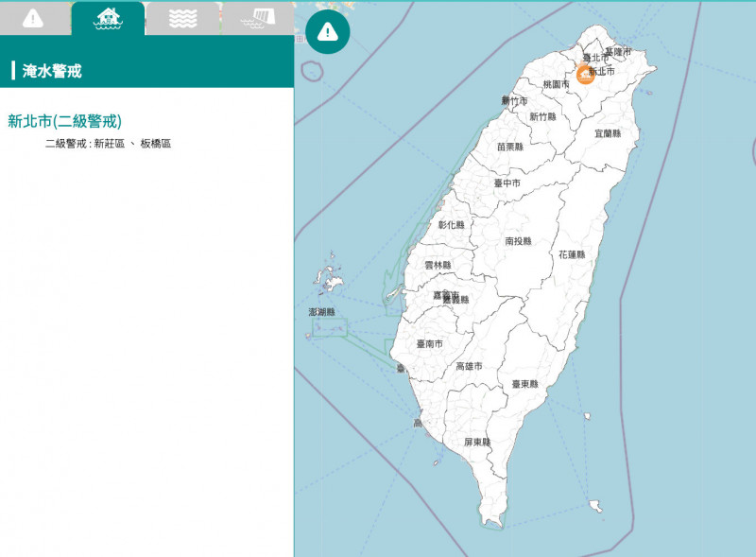Viewport: 756px width, 557px height.
Task: Click 新竹市 label on the map
Action: click(514, 101)
